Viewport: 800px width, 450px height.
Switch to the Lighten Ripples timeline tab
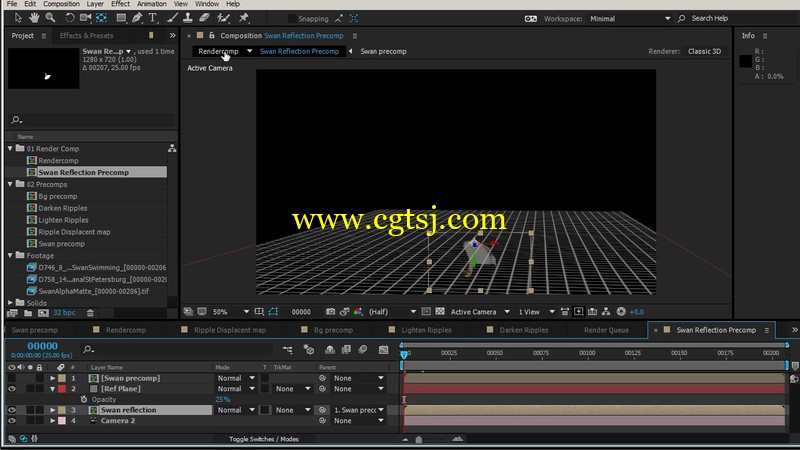426,330
